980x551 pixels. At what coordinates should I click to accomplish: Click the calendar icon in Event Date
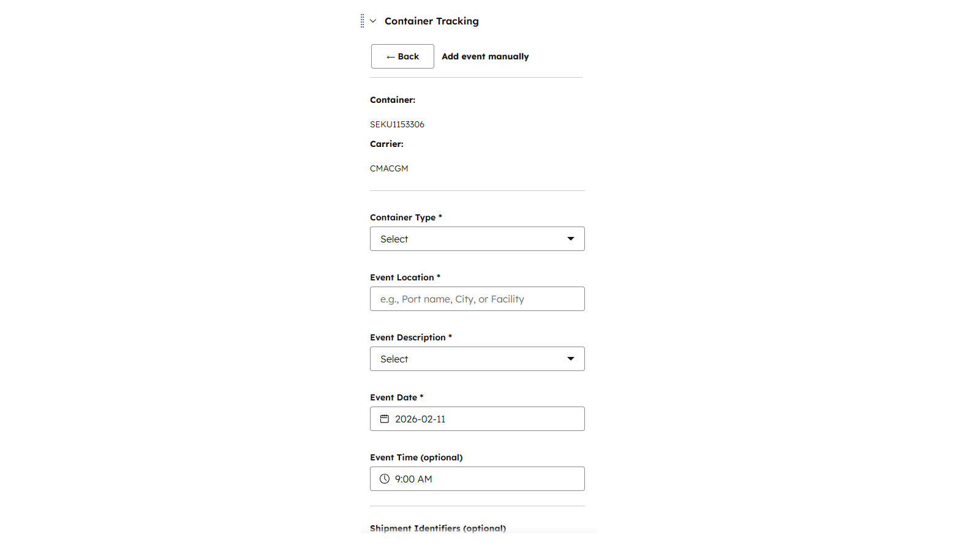click(385, 419)
